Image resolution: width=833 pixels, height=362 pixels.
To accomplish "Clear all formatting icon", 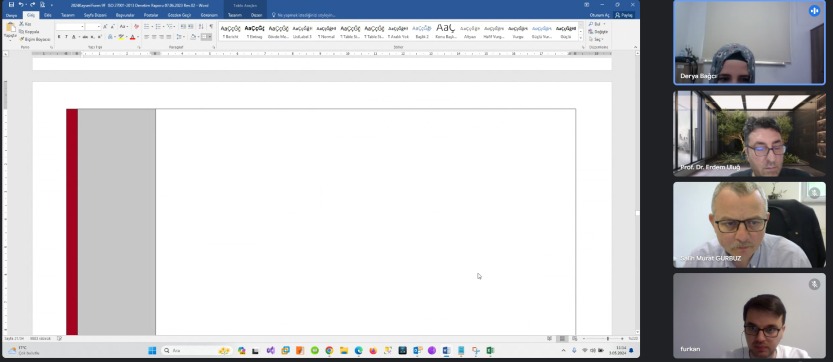I will pos(136,26).
